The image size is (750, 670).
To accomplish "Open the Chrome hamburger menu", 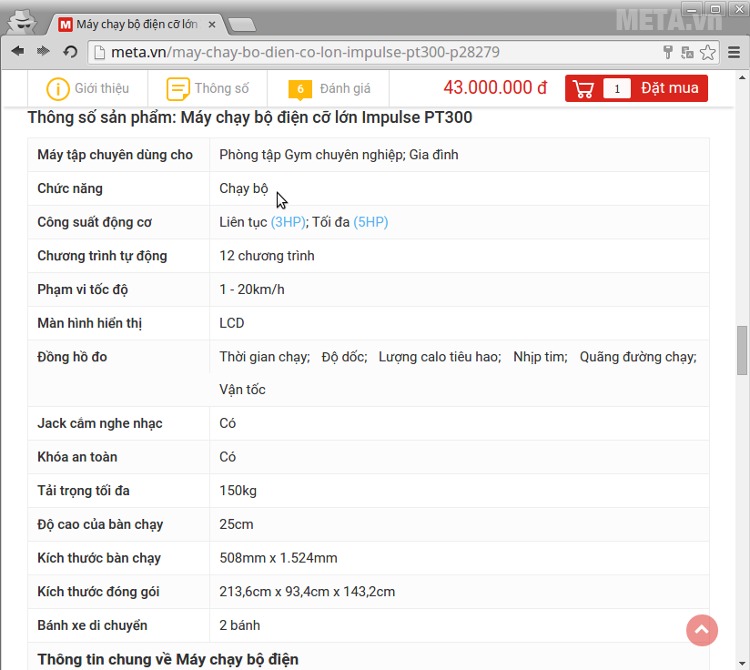I will pyautogui.click(x=734, y=52).
